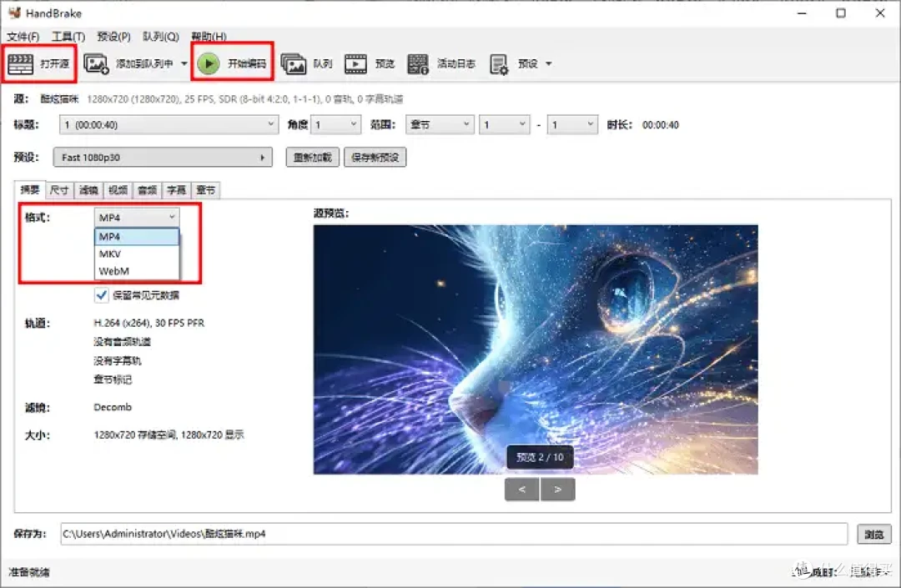The height and width of the screenshot is (588, 901).
Task: Click the Save New Preset (保存新预设) button
Action: 375,158
